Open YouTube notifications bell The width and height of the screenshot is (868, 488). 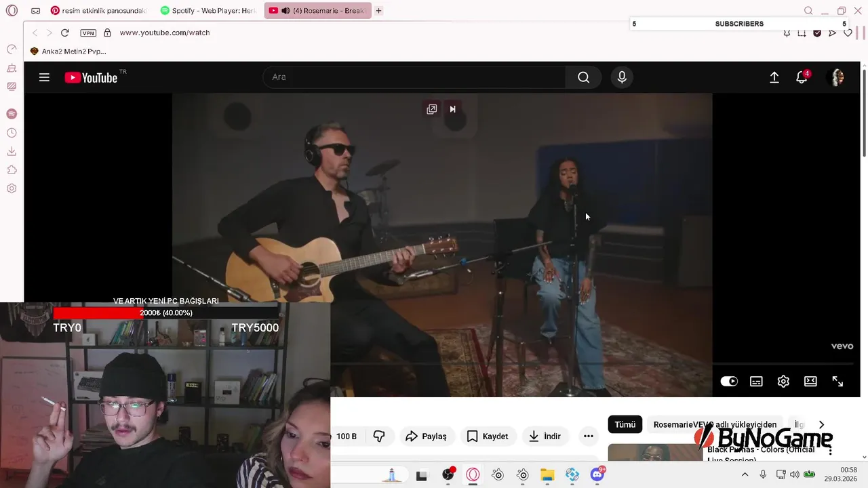click(x=802, y=77)
